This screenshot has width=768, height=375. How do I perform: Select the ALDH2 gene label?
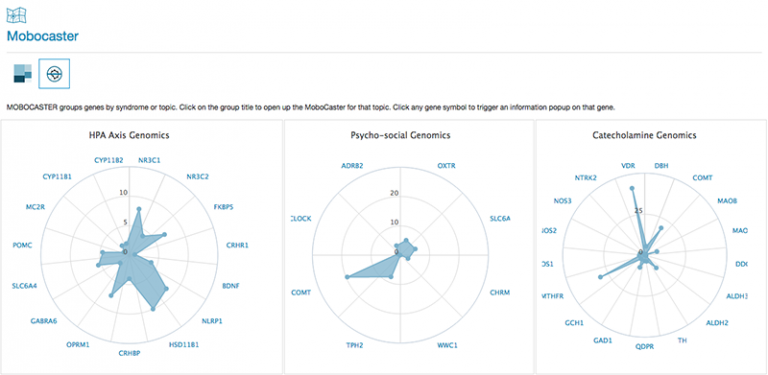point(717,323)
